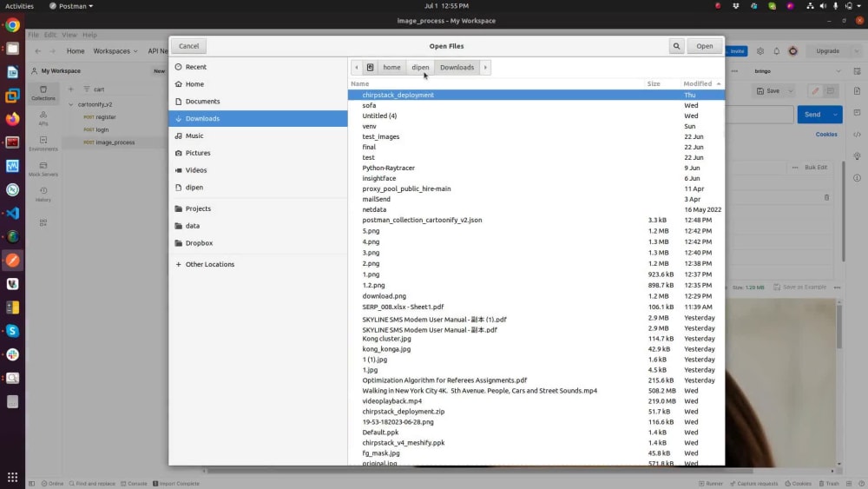
Task: Go to Home in dialog sidebar
Action: [258, 84]
